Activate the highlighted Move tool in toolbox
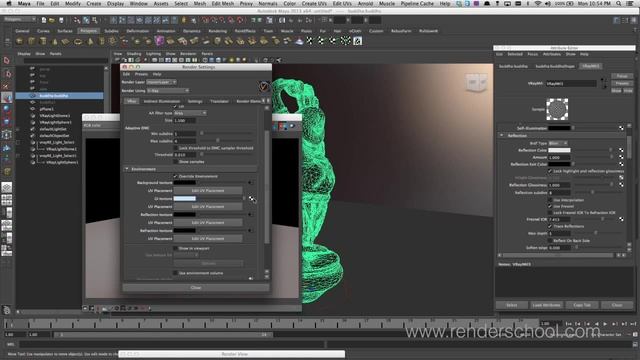The height and width of the screenshot is (360, 640). tap(7, 98)
